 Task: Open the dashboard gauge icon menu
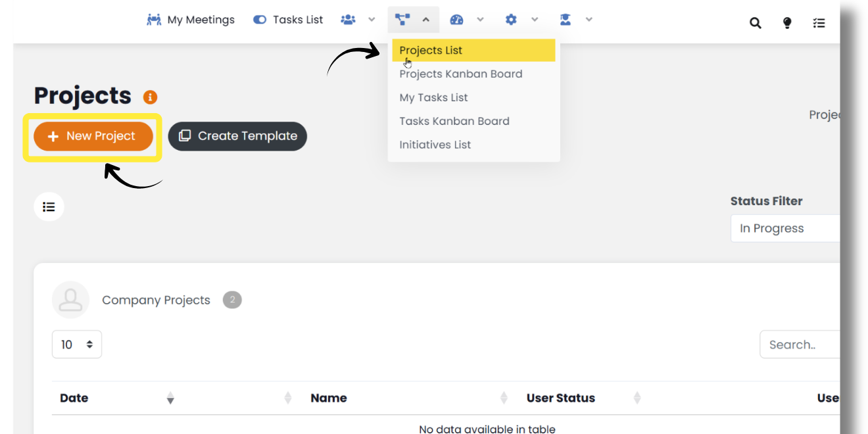[x=456, y=20]
